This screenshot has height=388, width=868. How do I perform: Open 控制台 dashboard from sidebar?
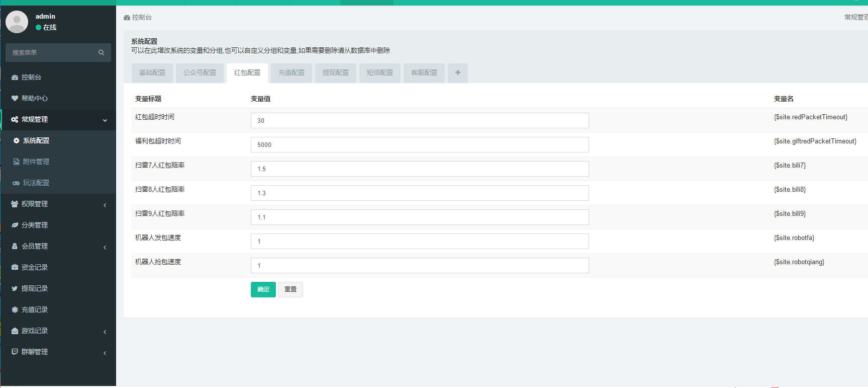click(x=31, y=77)
